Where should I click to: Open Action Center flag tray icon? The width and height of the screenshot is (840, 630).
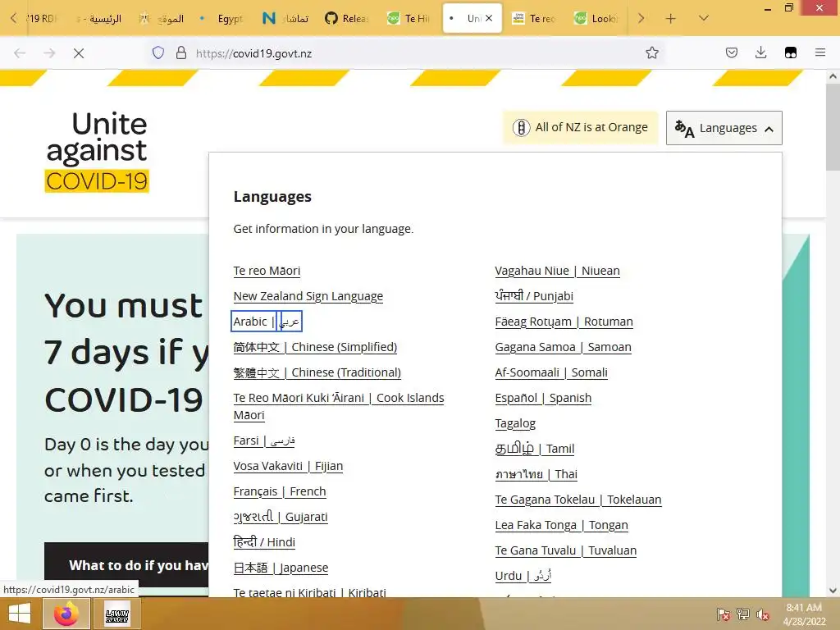pos(723,614)
